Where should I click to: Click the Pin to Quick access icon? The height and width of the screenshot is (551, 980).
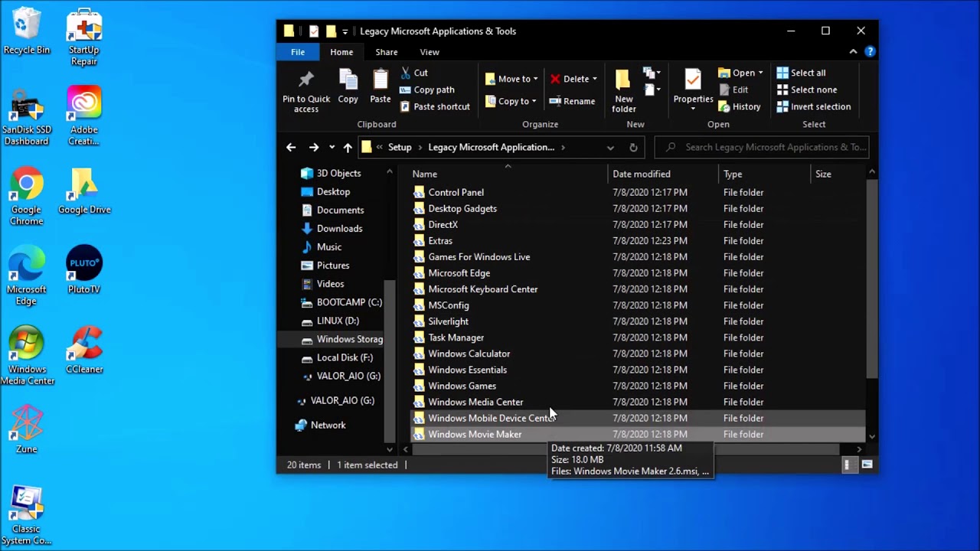[x=306, y=90]
